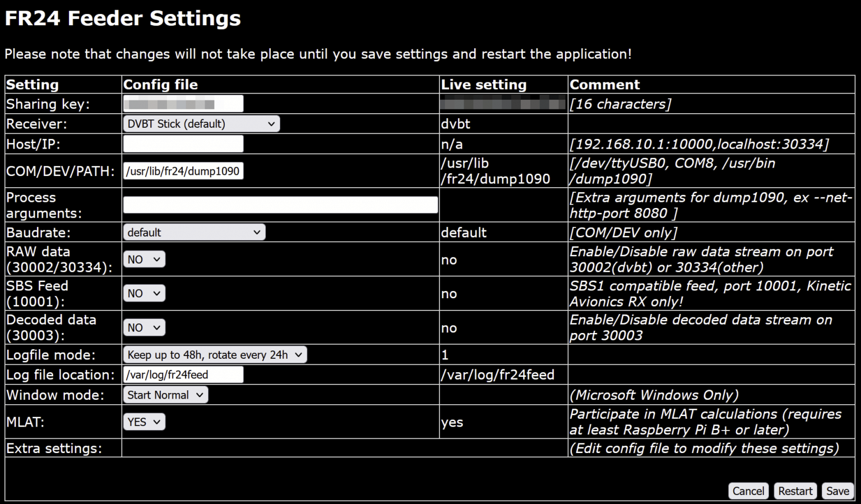The width and height of the screenshot is (861, 504).
Task: Click the live value '/var/log/fr24feed'
Action: [x=498, y=374]
